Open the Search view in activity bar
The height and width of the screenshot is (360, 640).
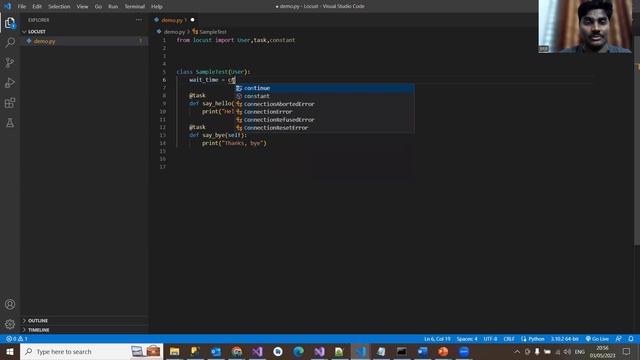click(x=10, y=42)
